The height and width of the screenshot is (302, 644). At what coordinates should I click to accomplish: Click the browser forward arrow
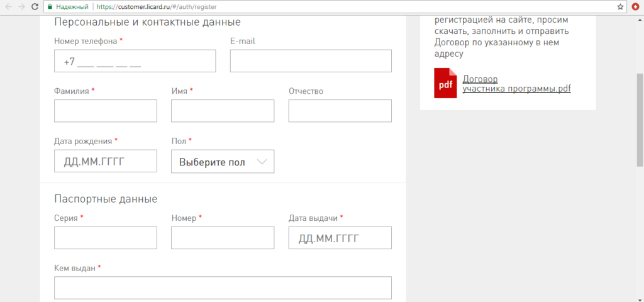(21, 6)
